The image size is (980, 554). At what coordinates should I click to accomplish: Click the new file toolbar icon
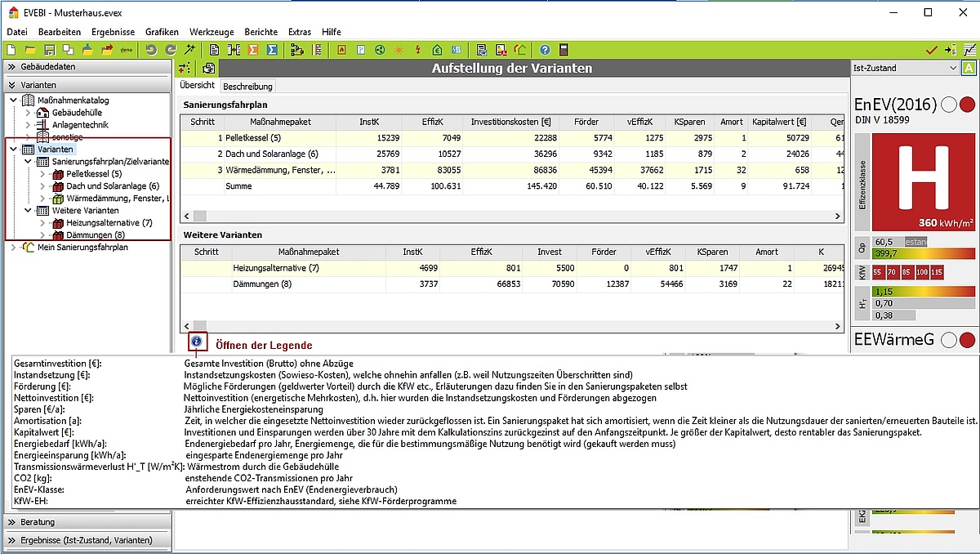10,50
